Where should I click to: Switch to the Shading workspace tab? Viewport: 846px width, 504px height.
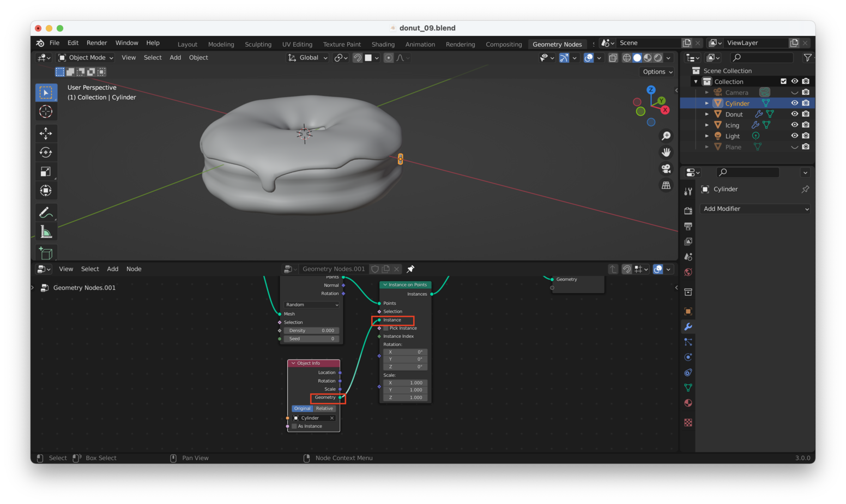(383, 45)
